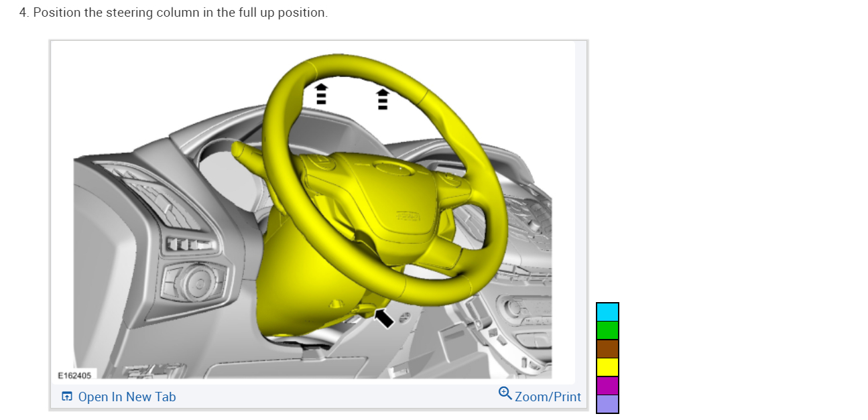Select the magenta color swatch
The width and height of the screenshot is (868, 420).
pyautogui.click(x=607, y=386)
